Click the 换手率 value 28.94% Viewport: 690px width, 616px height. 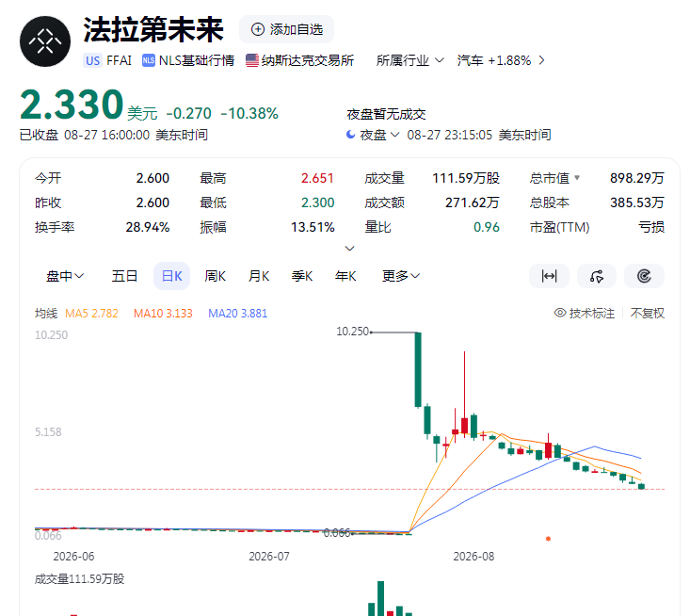[x=148, y=227]
